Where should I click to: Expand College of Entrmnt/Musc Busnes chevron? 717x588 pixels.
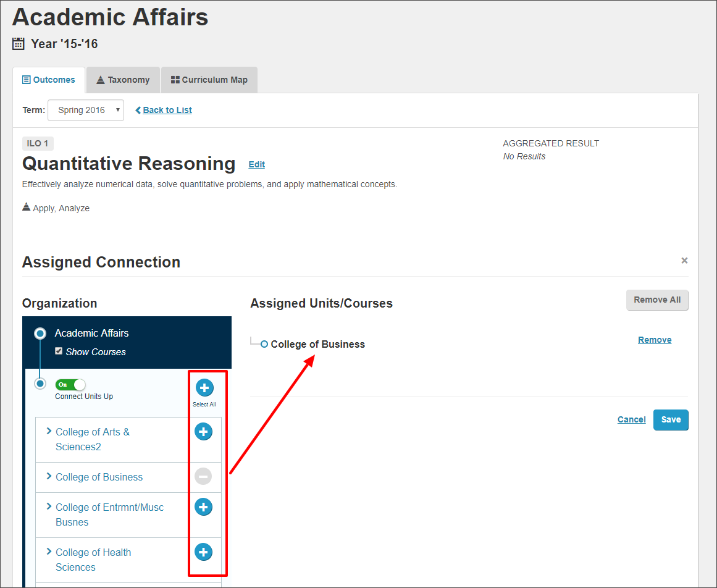49,506
